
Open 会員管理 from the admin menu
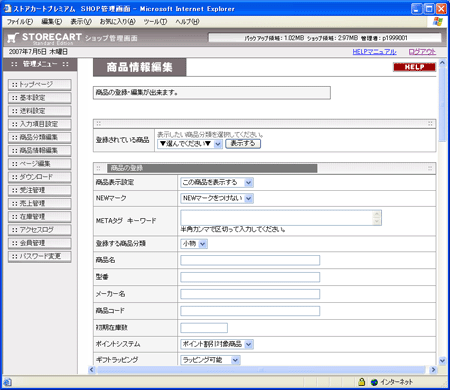(40, 243)
